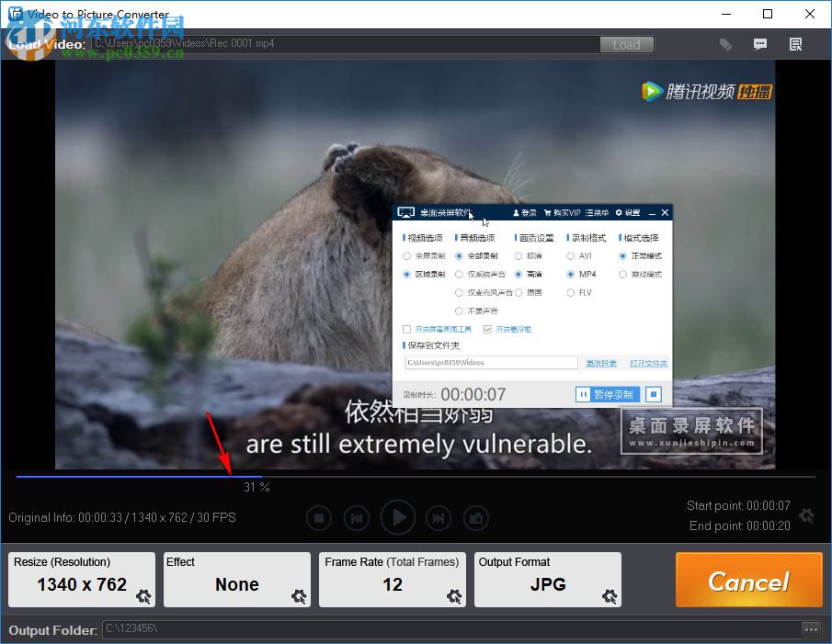This screenshot has height=644, width=832.
Task: Click the tag icon on the top toolbar
Action: pos(726,44)
